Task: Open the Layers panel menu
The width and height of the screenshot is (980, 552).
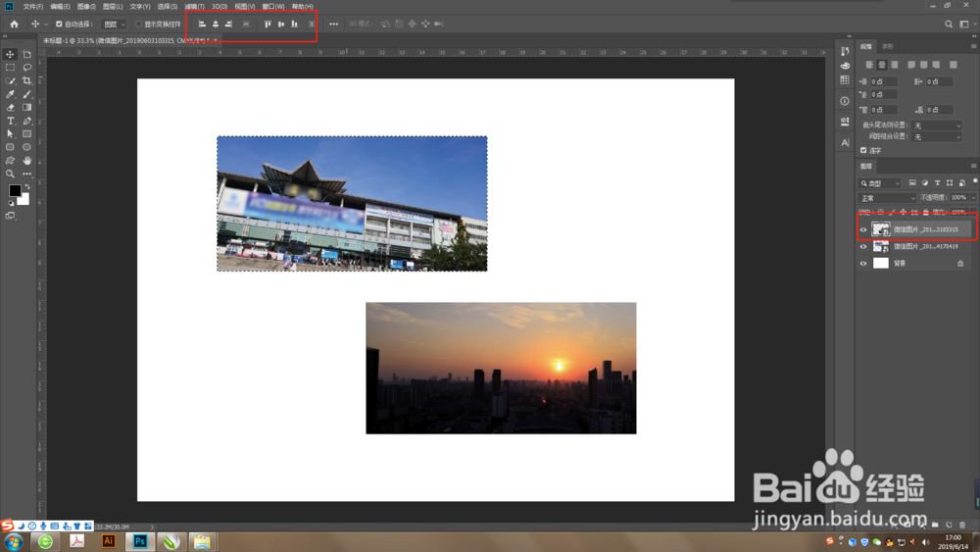Action: click(973, 166)
